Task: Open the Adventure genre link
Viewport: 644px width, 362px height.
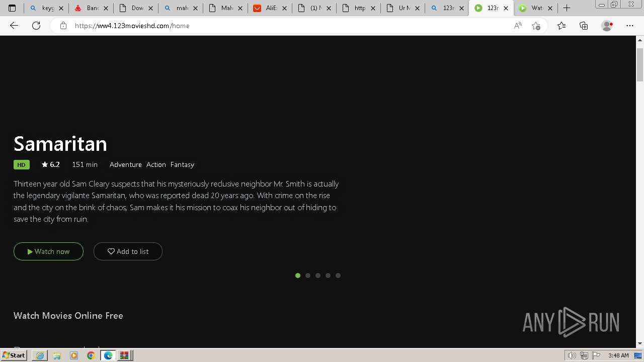Action: (x=126, y=164)
